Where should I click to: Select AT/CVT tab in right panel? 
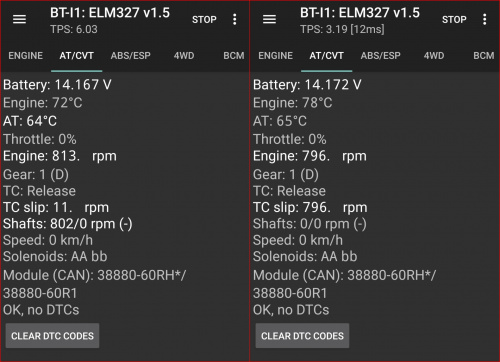click(x=326, y=55)
